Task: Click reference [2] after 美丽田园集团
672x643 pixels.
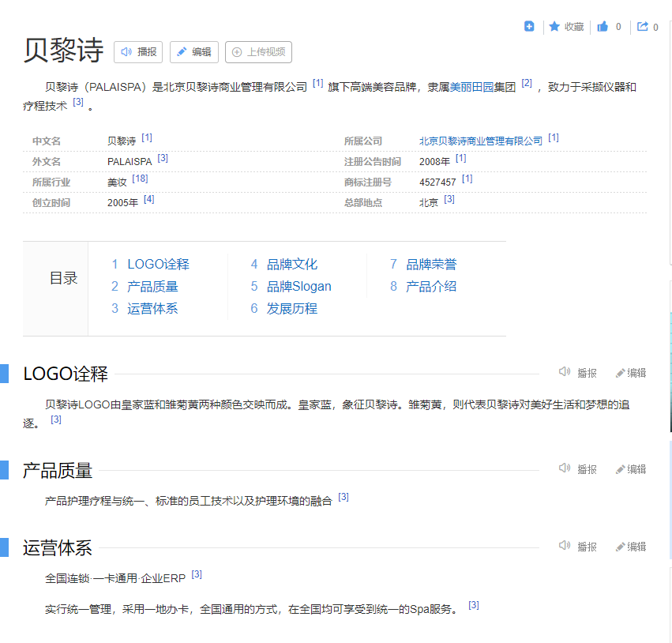Action: pos(527,83)
